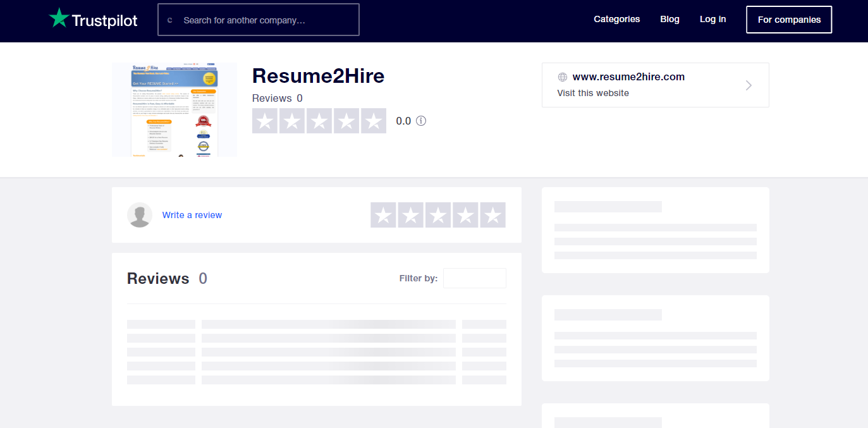Image resolution: width=868 pixels, height=428 pixels.
Task: Open the Filter by dropdown
Action: pyautogui.click(x=475, y=278)
